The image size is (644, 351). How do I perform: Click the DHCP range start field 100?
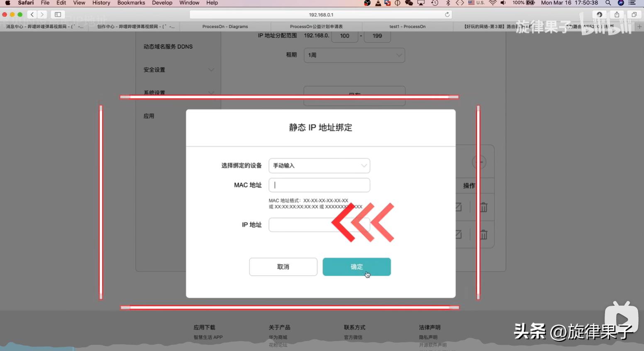coord(344,36)
